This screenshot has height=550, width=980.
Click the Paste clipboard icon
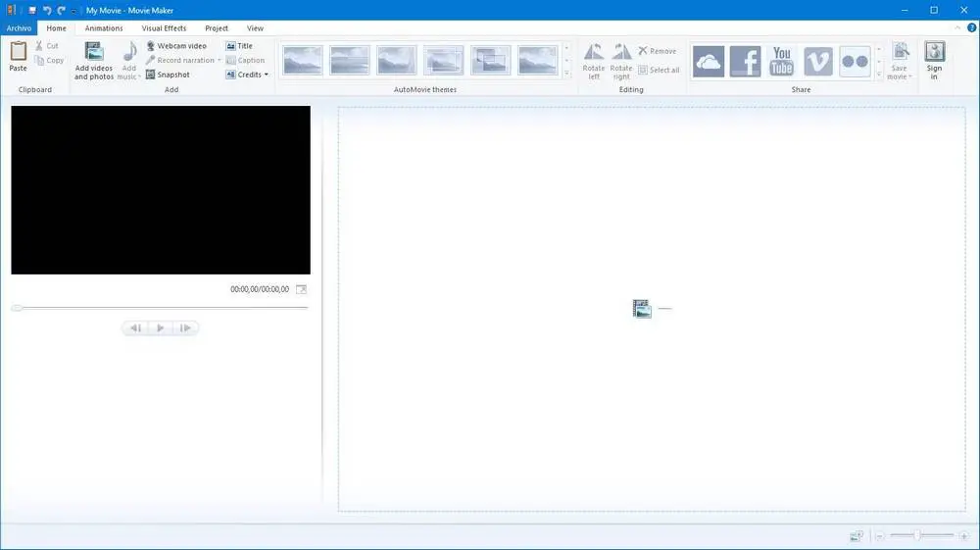coord(18,51)
